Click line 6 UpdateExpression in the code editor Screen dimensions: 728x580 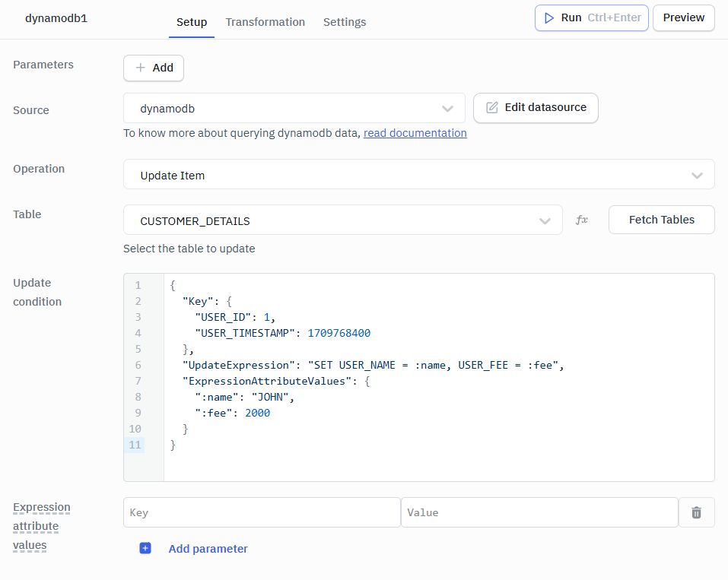(x=374, y=365)
